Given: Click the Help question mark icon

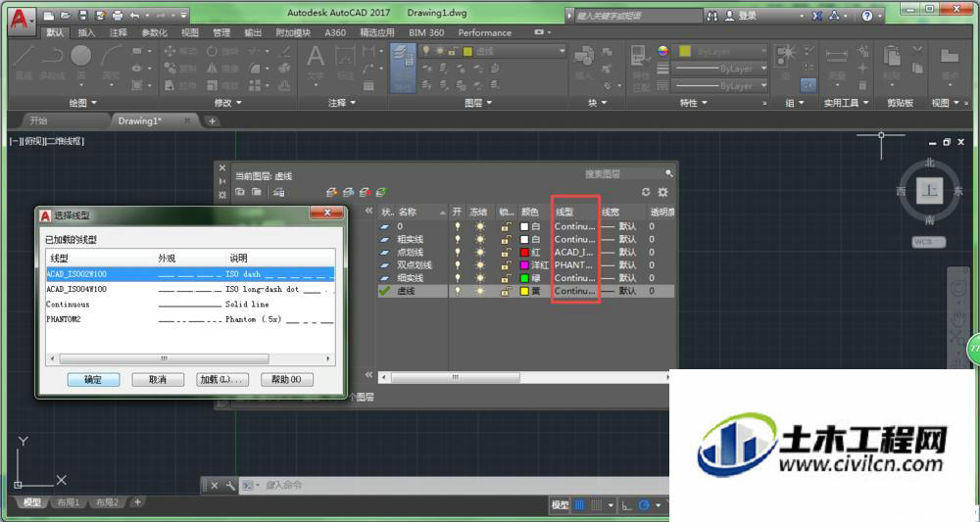Looking at the screenshot, I should tap(867, 16).
